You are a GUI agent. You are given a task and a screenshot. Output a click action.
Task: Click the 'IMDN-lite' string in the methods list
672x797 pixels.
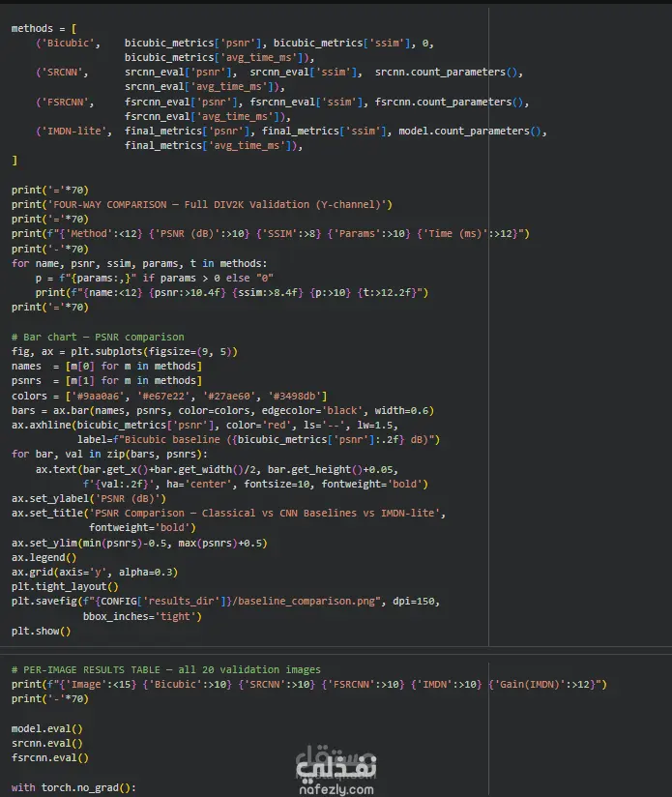tap(76, 132)
